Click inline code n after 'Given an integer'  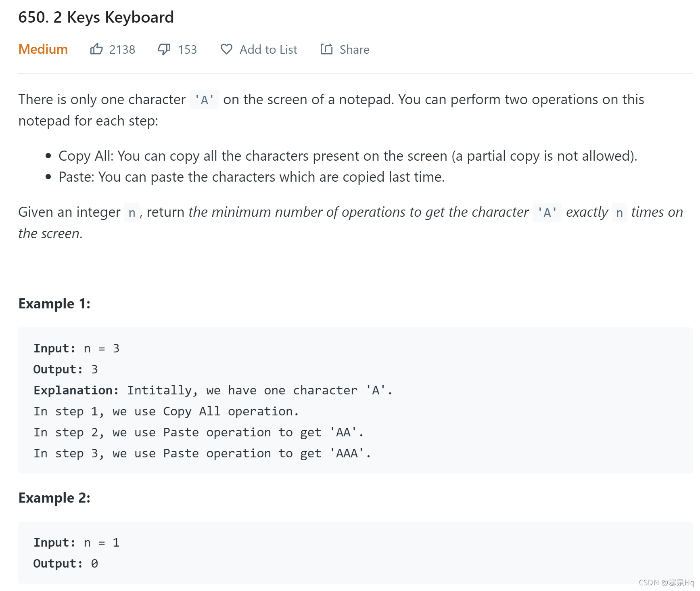(132, 212)
